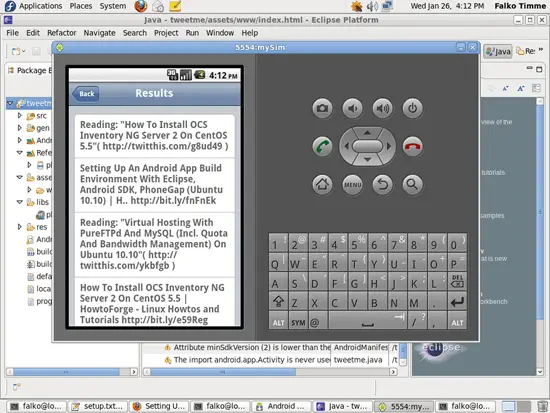Click the emulator home button

click(x=322, y=184)
